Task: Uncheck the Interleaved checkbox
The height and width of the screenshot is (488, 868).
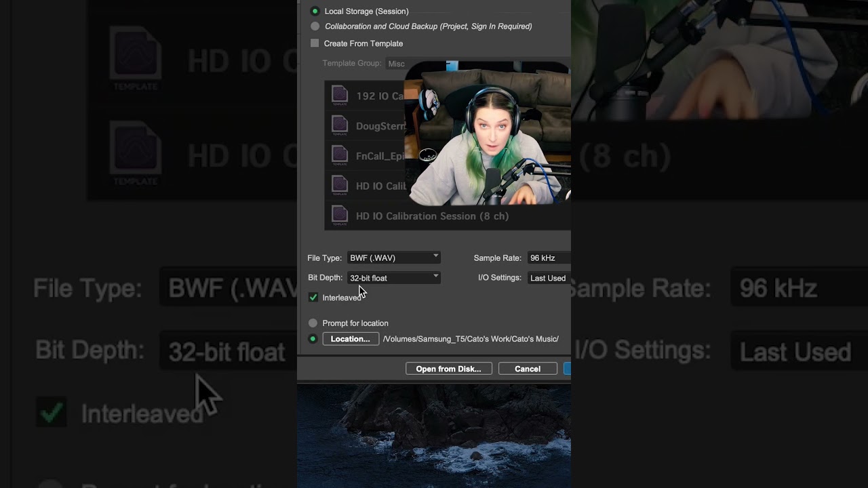Action: (313, 298)
